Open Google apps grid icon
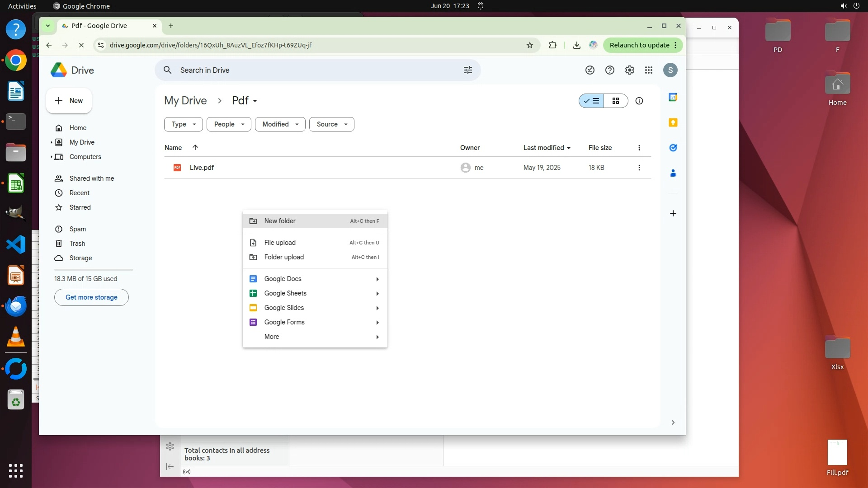 [x=649, y=70]
